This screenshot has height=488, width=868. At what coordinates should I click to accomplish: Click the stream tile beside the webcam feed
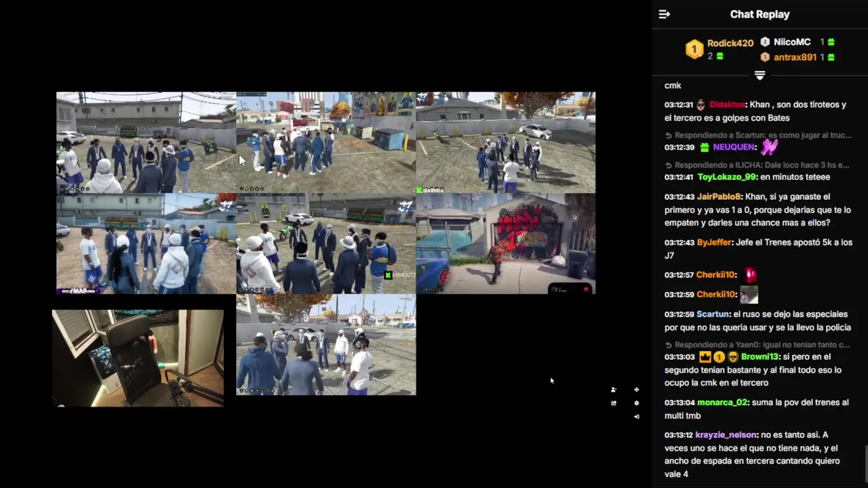click(326, 344)
